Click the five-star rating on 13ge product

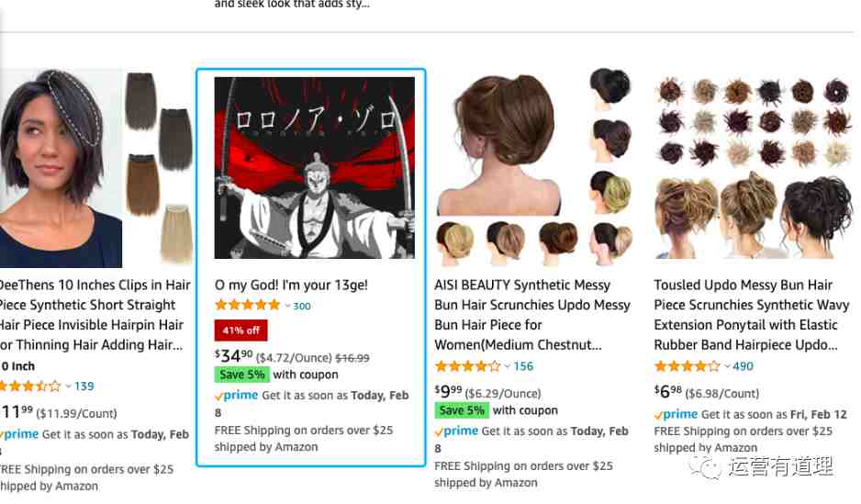[248, 306]
